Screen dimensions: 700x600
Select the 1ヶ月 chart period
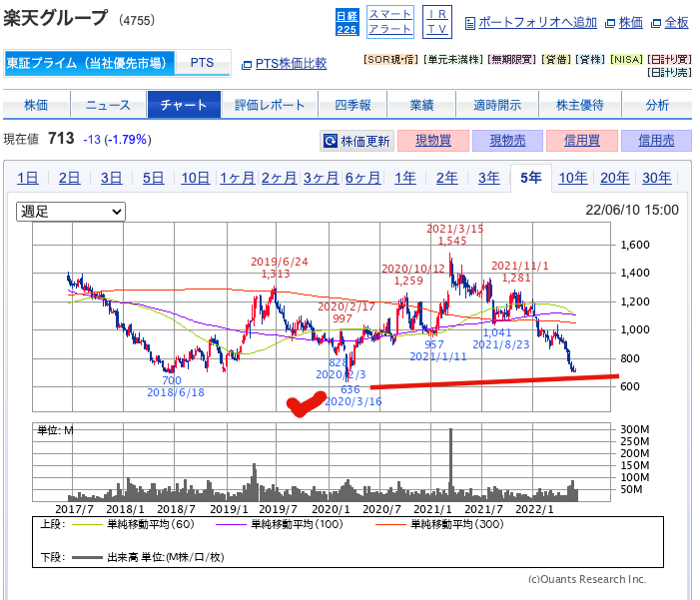click(x=237, y=178)
